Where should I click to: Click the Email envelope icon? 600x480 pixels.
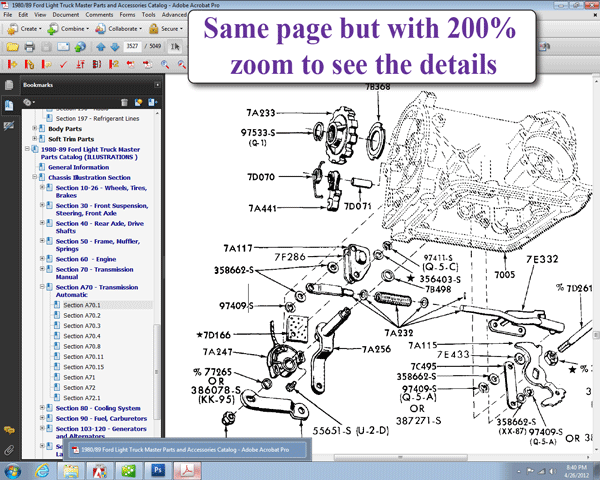point(63,47)
